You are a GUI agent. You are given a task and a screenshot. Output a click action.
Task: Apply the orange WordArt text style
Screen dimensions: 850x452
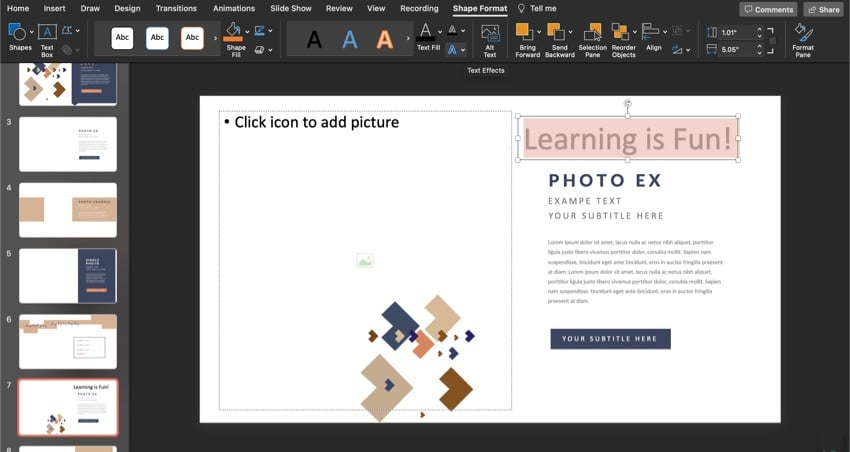point(384,39)
